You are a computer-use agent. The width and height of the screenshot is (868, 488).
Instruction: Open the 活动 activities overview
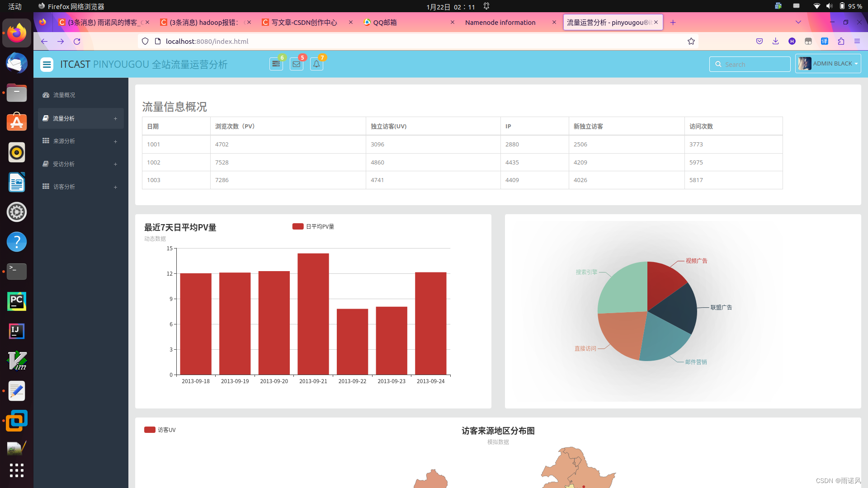pyautogui.click(x=15, y=6)
